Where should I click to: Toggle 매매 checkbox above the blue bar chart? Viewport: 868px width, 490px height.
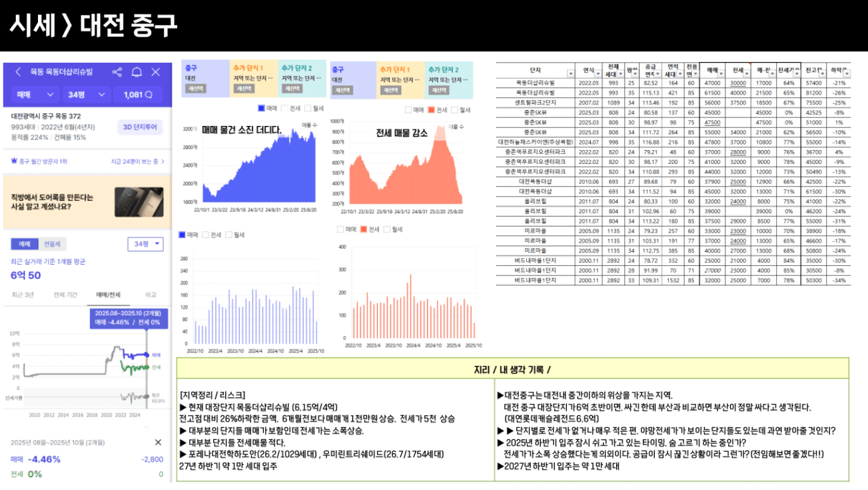183,235
